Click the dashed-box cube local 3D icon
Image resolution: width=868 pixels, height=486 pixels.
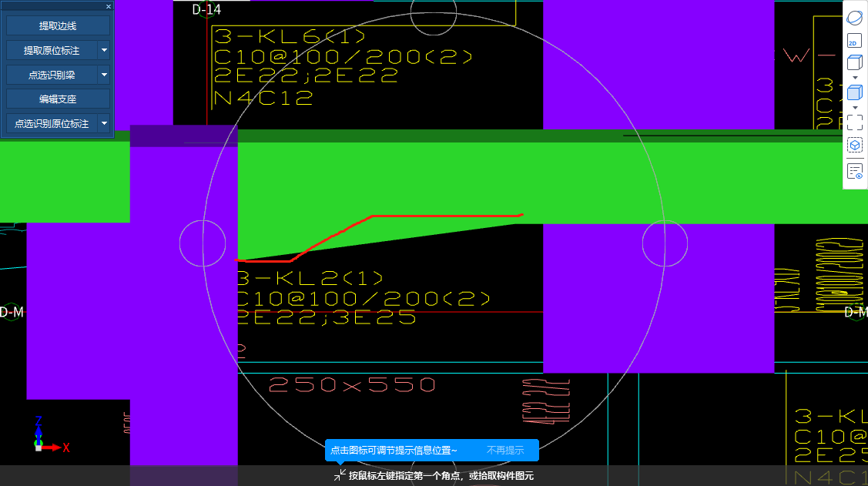pos(855,145)
